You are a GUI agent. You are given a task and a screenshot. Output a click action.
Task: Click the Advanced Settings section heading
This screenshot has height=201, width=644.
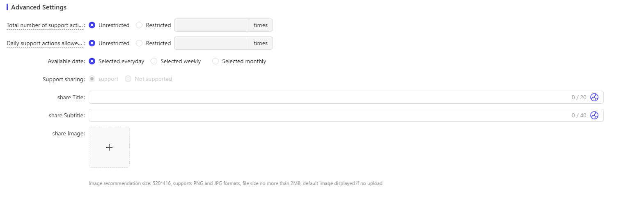tap(39, 7)
